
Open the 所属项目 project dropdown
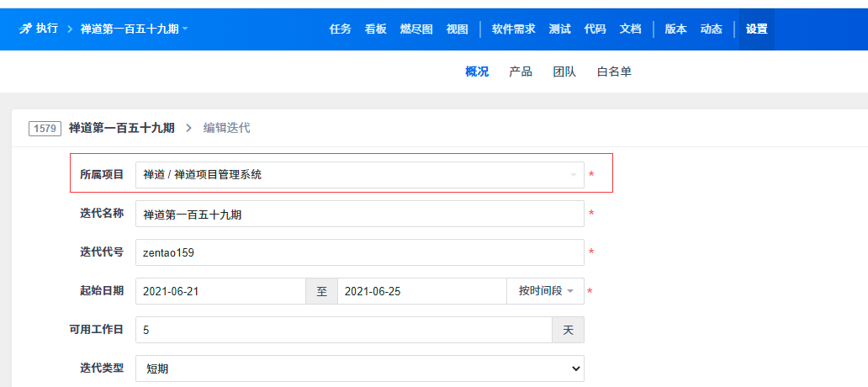coord(360,175)
